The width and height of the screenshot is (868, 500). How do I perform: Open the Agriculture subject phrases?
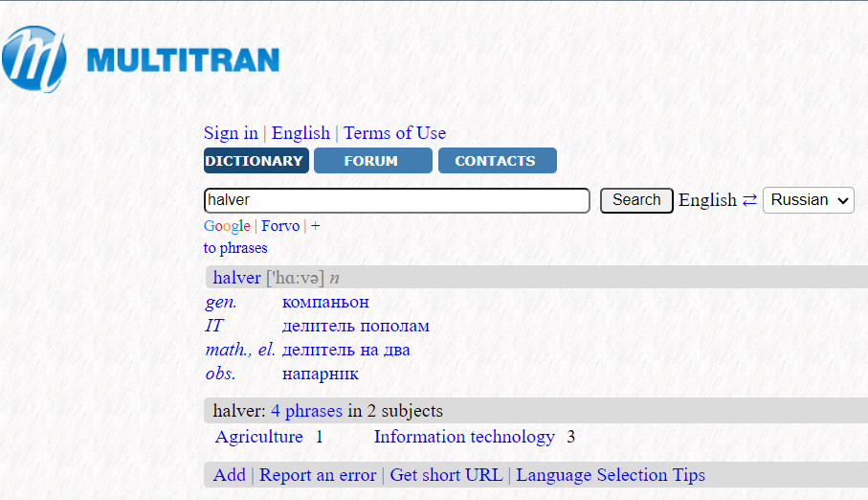pyautogui.click(x=259, y=437)
